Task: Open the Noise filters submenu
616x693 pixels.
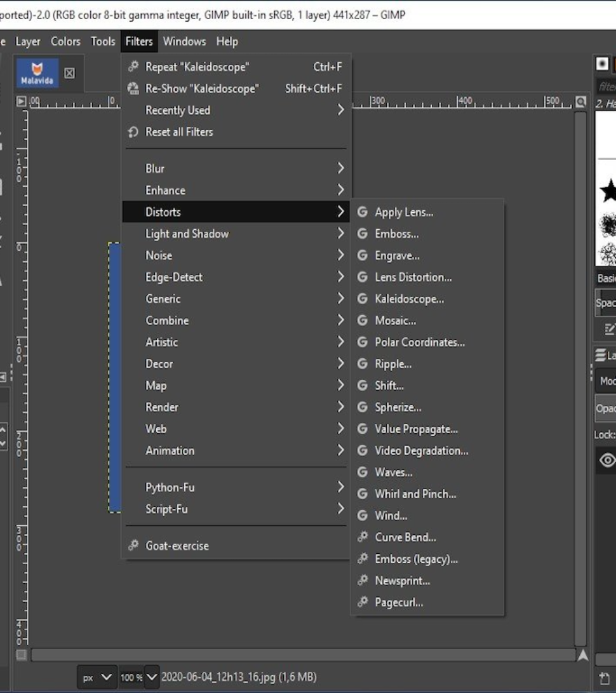Action: click(x=236, y=255)
